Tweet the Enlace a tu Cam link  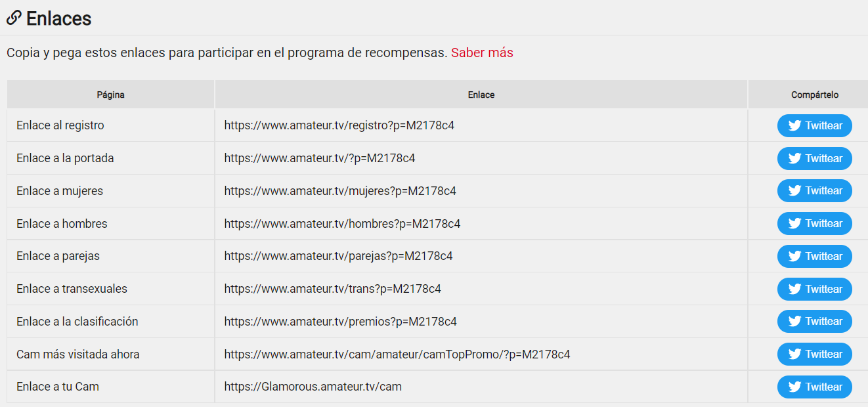pos(814,387)
